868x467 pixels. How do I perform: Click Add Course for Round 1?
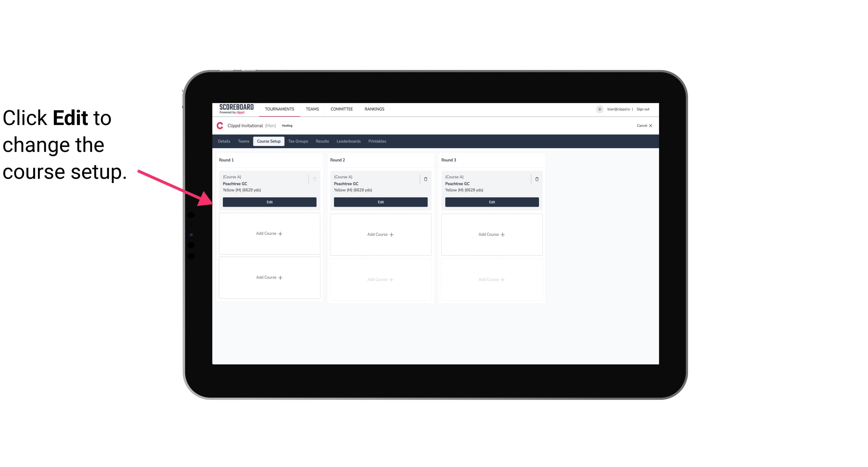coord(270,234)
